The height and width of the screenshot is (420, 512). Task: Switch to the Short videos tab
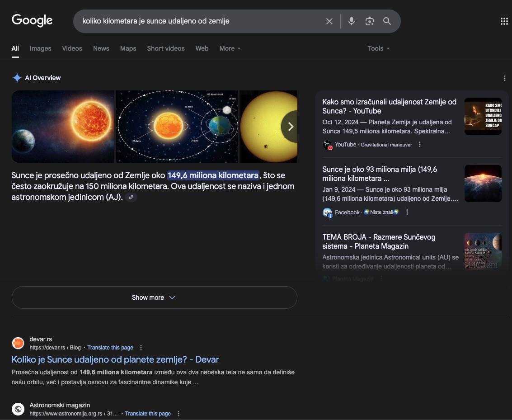165,48
